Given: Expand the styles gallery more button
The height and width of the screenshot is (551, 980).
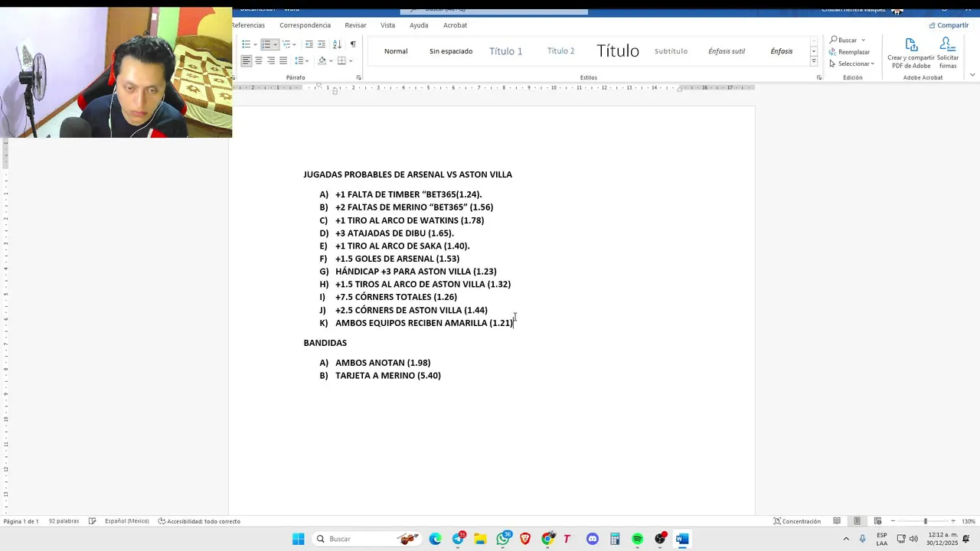Looking at the screenshot, I should (x=814, y=62).
